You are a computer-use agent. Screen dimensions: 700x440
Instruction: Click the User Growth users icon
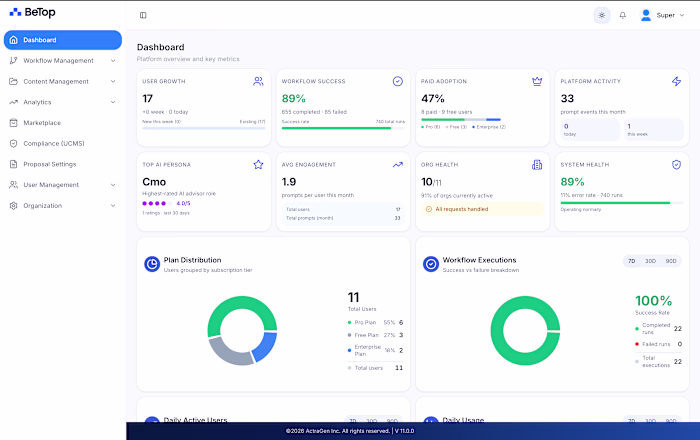pos(258,81)
